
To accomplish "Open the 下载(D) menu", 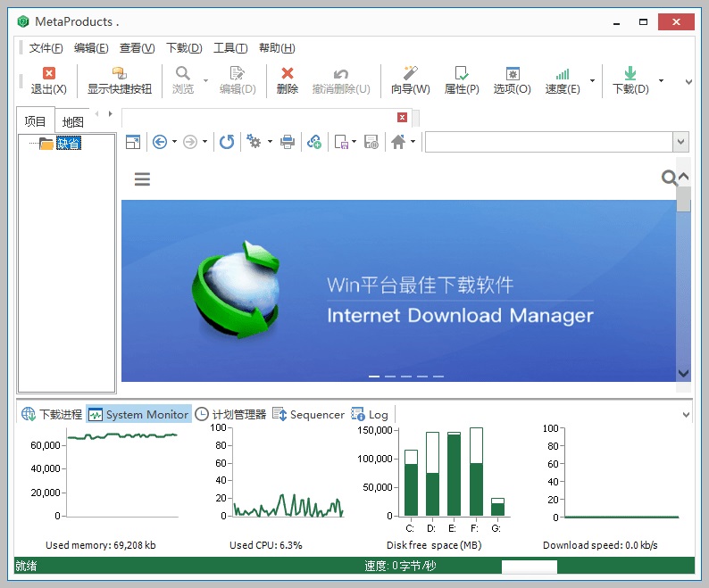I will tap(184, 48).
